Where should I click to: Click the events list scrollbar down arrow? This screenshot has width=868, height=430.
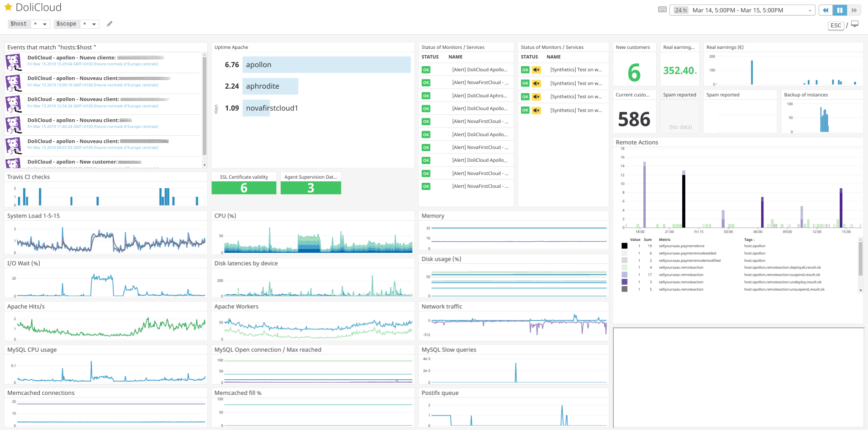pos(205,165)
